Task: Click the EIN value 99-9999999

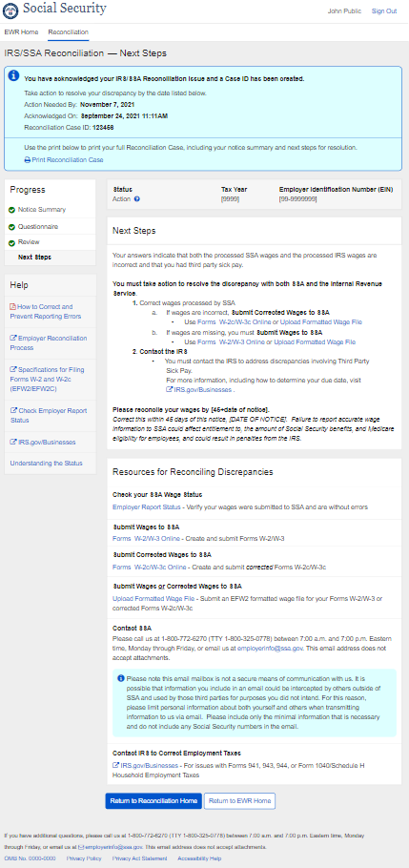Action: coord(297,198)
